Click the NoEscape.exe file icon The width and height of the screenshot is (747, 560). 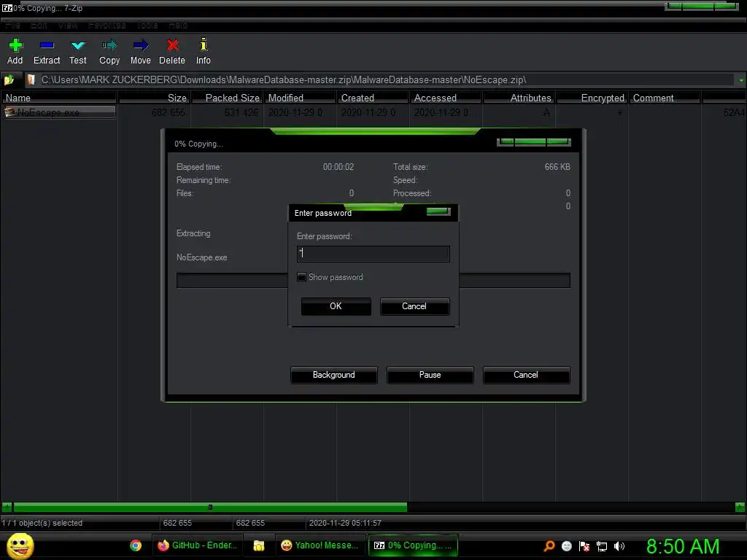coord(10,112)
